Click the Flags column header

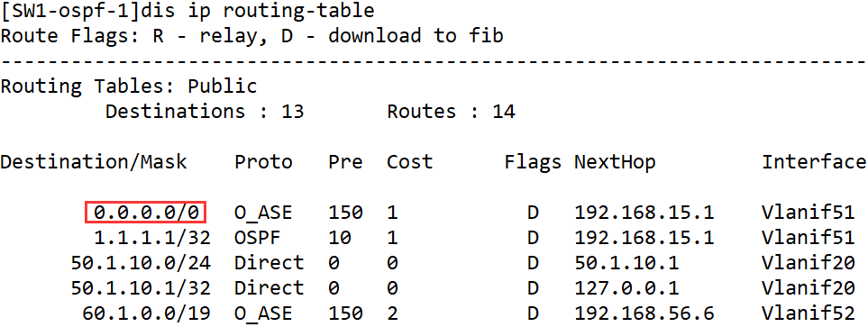tap(533, 162)
